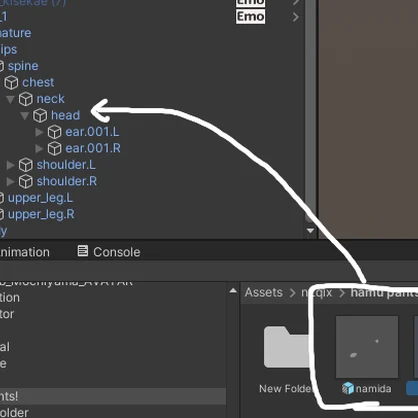Switch to the Animation tab
This screenshot has width=418, height=418.
[24, 252]
